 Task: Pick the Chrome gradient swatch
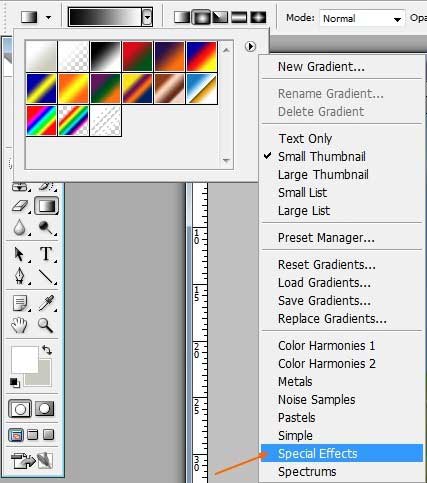click(x=201, y=89)
